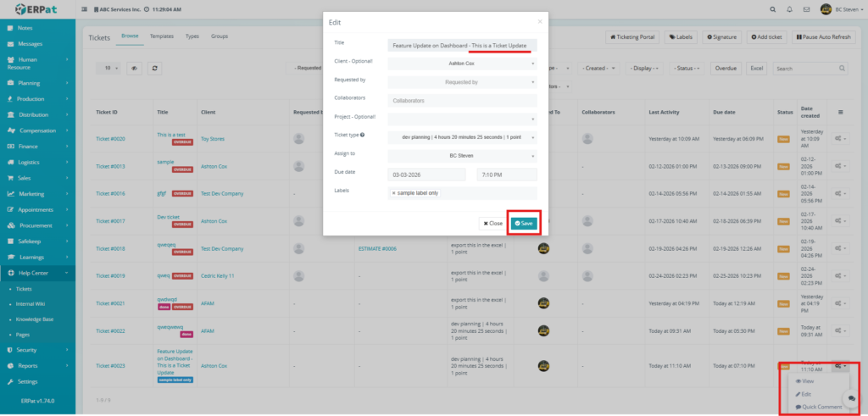Click the refresh icon above ticket table

pos(155,68)
